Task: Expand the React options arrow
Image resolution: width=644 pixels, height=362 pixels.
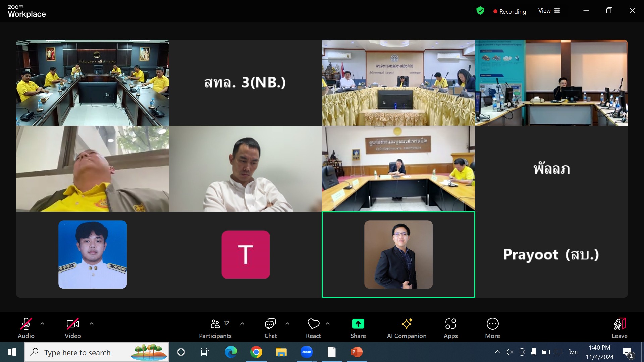Action: click(328, 324)
